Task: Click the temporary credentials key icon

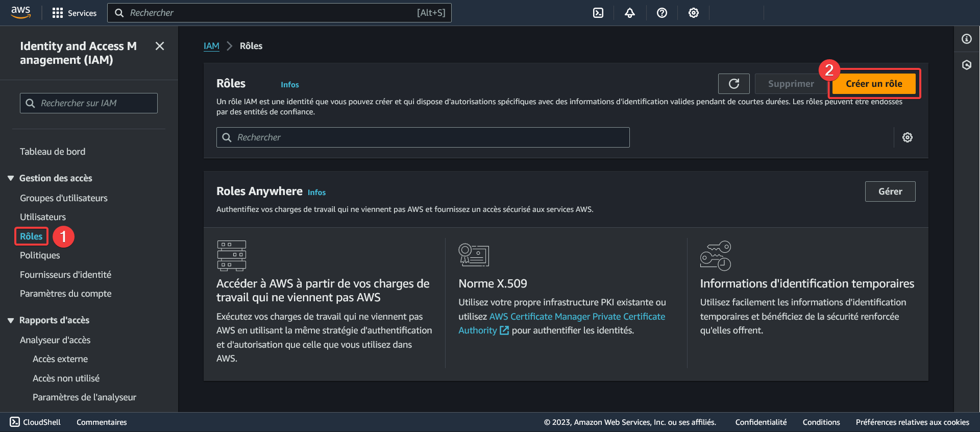Action: point(716,256)
